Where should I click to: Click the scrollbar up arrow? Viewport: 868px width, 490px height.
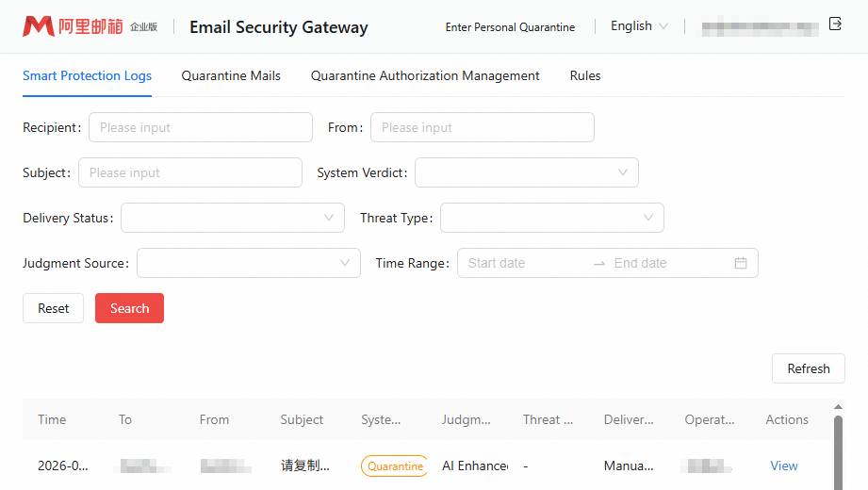pyautogui.click(x=838, y=407)
